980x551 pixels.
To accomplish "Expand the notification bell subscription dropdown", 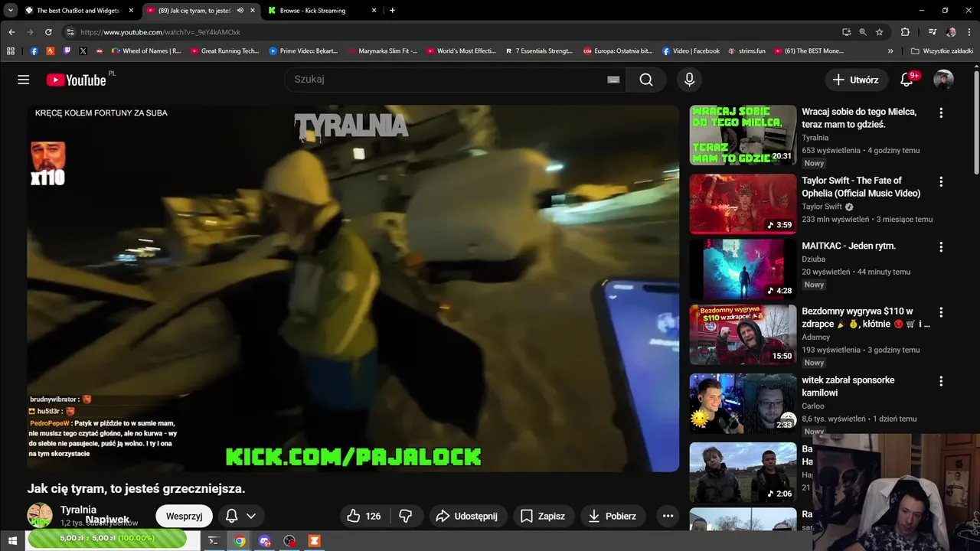I will [250, 516].
